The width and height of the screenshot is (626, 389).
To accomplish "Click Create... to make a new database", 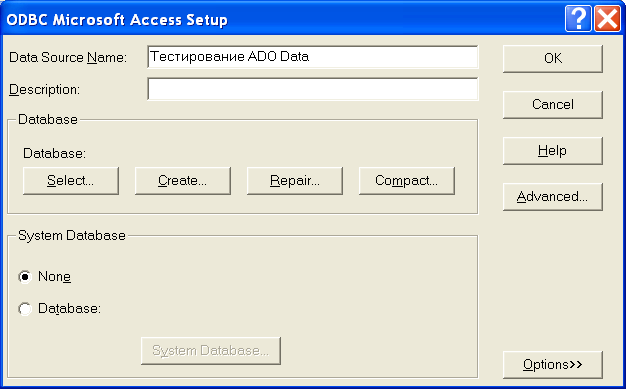I will (x=182, y=181).
